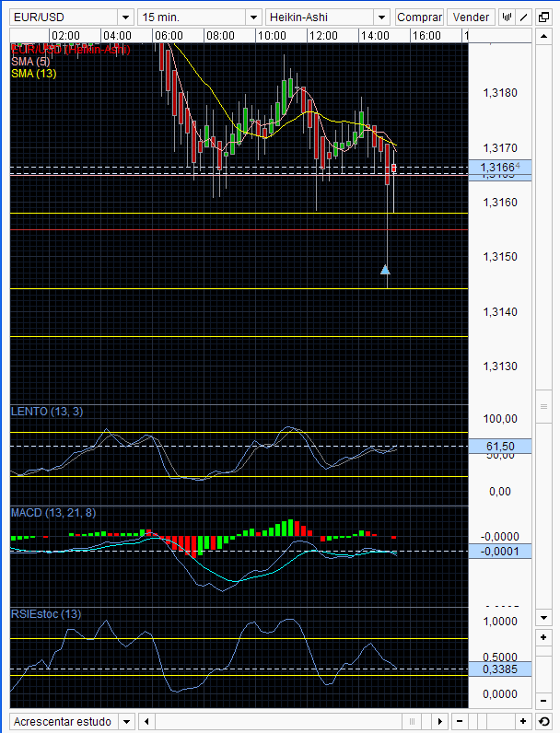Screen dimensions: 560x733
Task: Click the 10:00 time axis label
Action: [272, 36]
